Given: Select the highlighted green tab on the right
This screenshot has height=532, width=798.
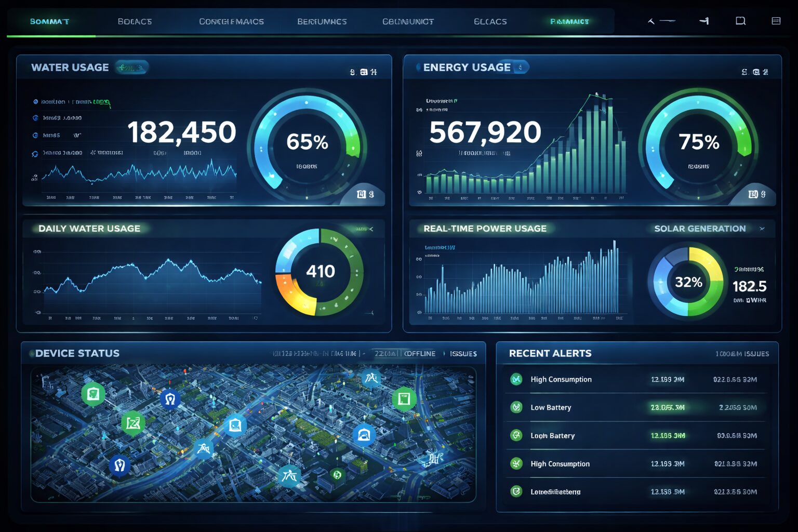Looking at the screenshot, I should (570, 21).
